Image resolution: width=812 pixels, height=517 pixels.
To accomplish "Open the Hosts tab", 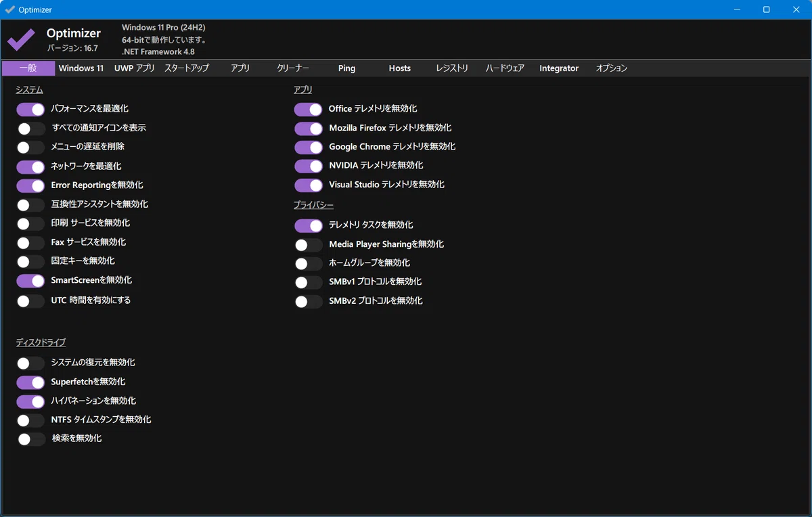I will tap(400, 68).
